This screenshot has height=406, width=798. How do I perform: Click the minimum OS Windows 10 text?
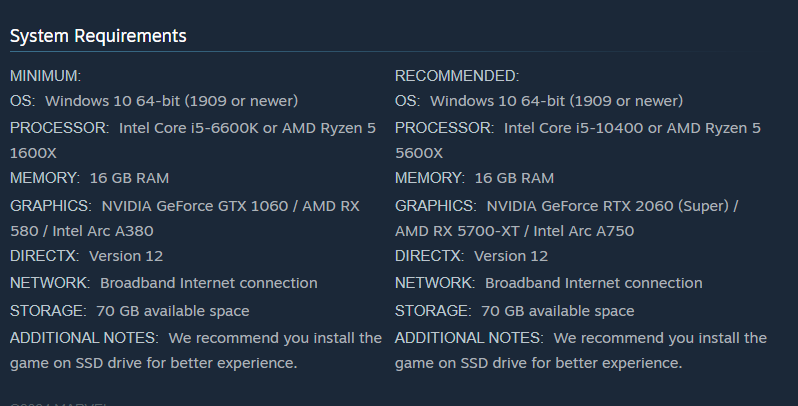coord(172,101)
